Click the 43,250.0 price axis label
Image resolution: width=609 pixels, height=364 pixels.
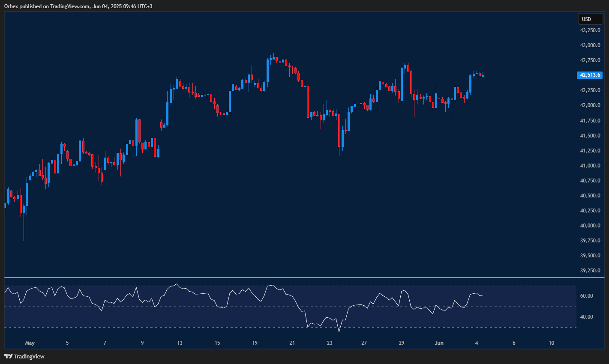coord(590,30)
